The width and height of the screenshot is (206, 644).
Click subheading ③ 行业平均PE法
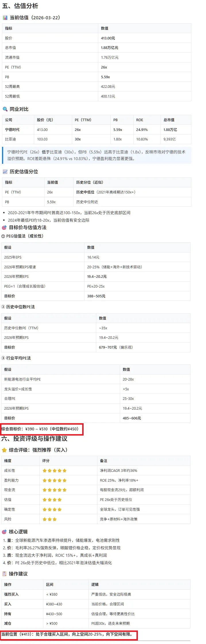(x=16, y=358)
